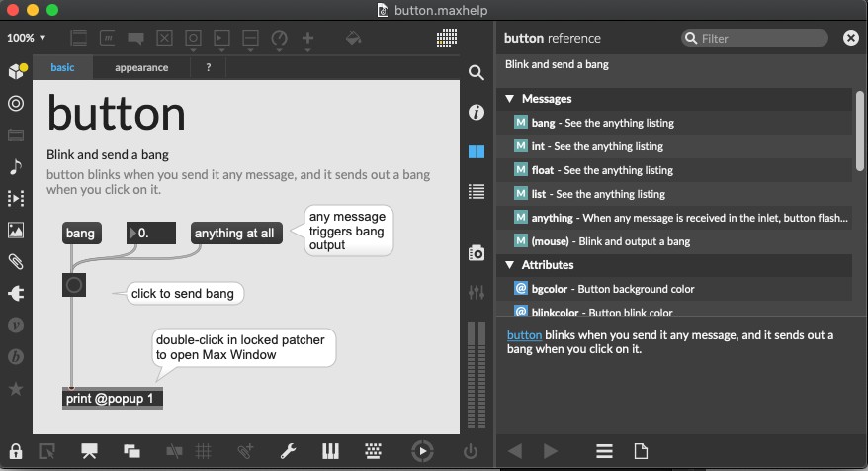Viewport: 868px width, 471px height.
Task: Collapse the Attributes section
Action: coord(510,265)
